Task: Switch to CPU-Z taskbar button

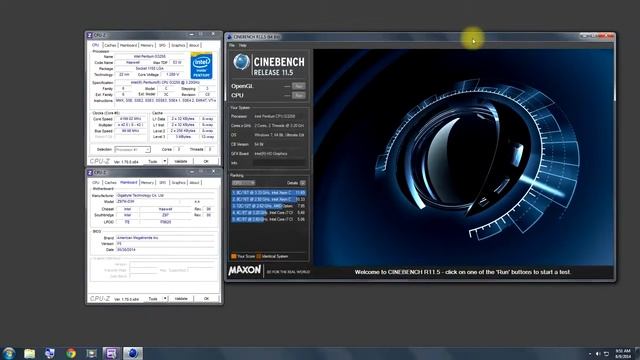Action: tap(111, 353)
